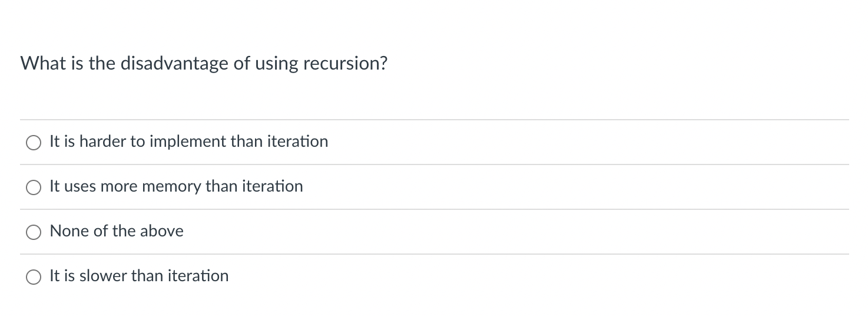
Task: Click the label 'It is harder to implement than iteration'
Action: (x=189, y=141)
